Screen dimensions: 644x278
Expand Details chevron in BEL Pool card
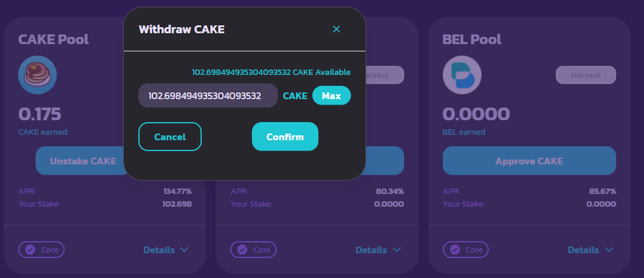click(x=609, y=250)
